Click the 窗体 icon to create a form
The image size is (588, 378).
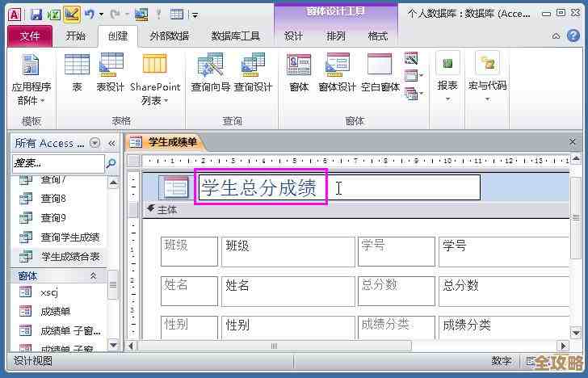click(299, 73)
